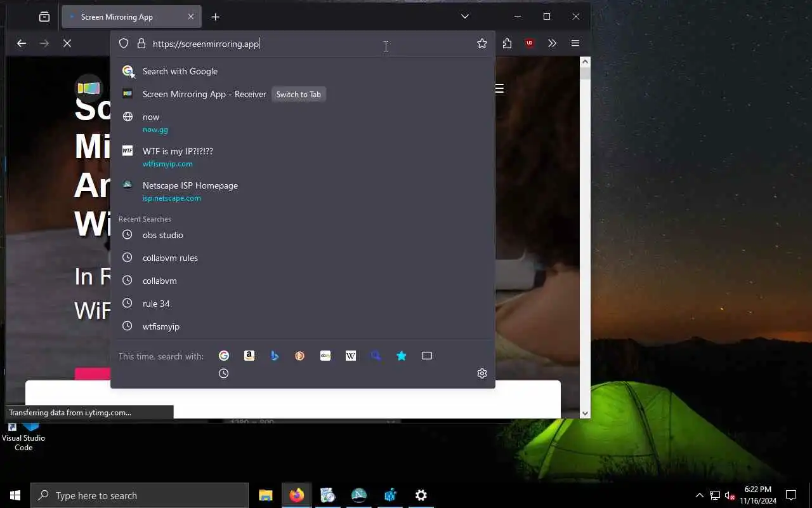This screenshot has width=812, height=508.
Task: Open the tracking protection shield icon
Action: click(124, 44)
